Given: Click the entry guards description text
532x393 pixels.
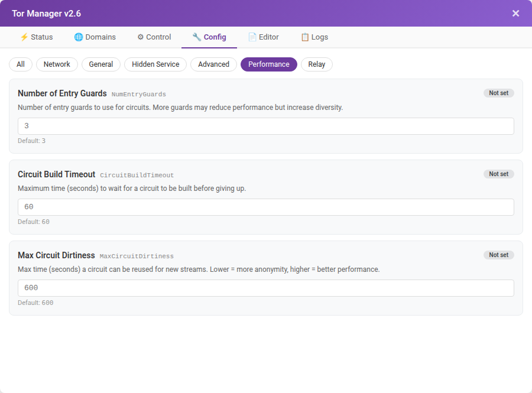Looking at the screenshot, I should point(180,108).
